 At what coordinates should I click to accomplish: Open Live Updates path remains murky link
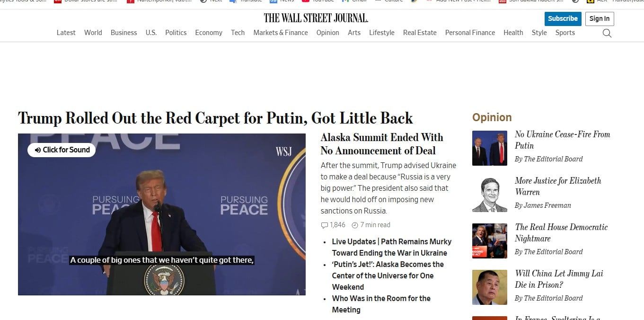point(392,247)
